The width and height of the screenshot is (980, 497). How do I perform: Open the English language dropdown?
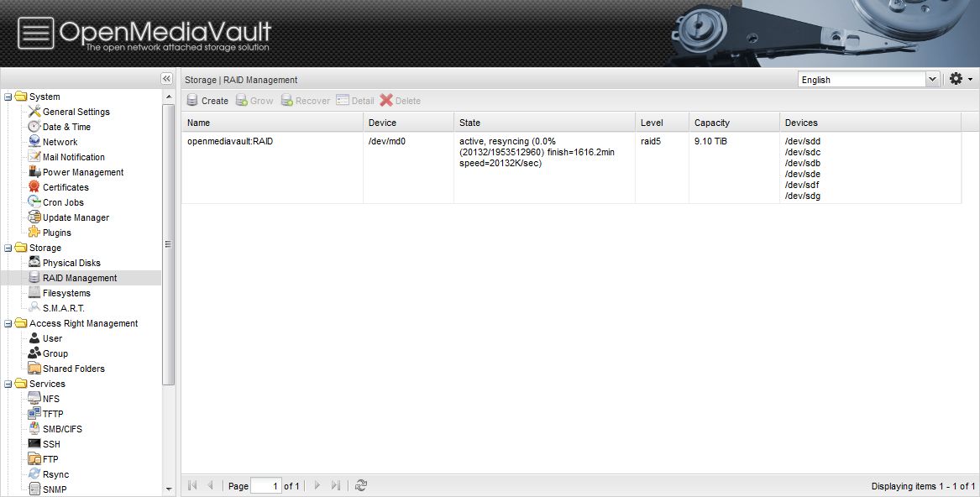coord(932,80)
